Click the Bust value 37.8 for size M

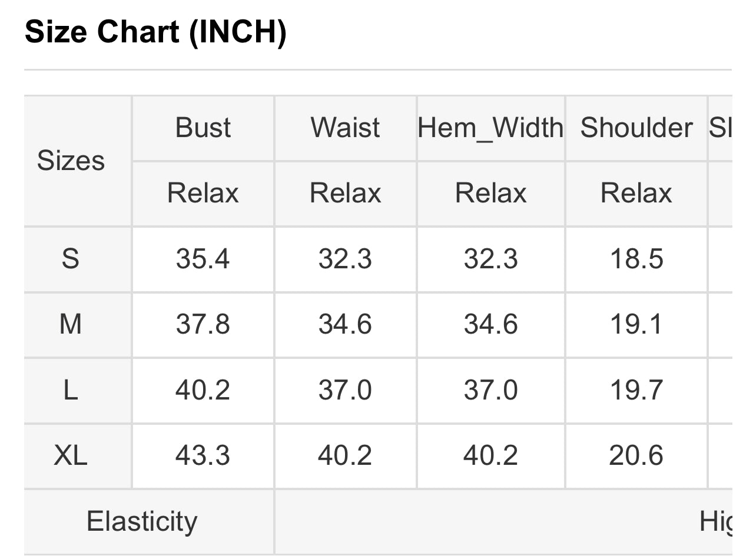pos(203,324)
